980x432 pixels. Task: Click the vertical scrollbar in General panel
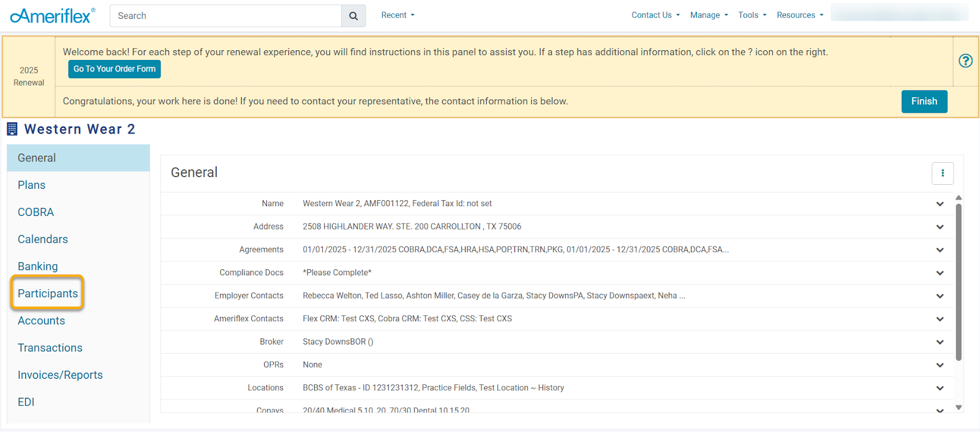[959, 281]
